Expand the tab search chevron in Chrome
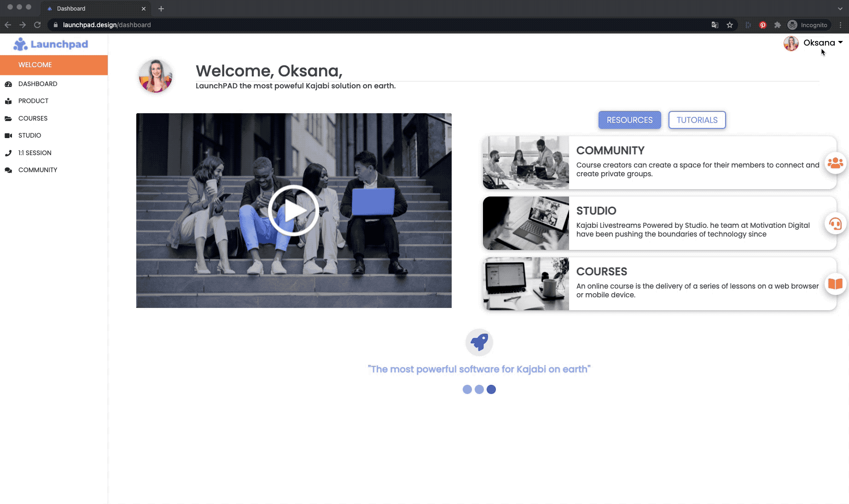The height and width of the screenshot is (504, 849). click(840, 9)
